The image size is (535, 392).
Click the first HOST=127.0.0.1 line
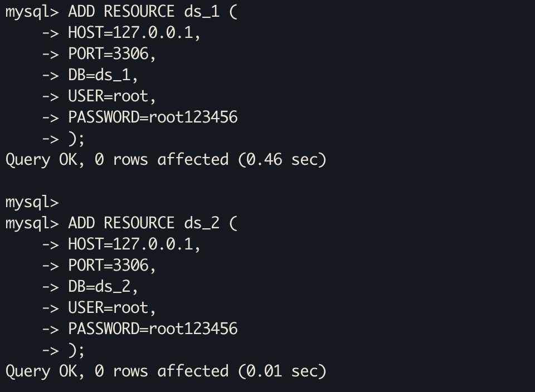[121, 33]
